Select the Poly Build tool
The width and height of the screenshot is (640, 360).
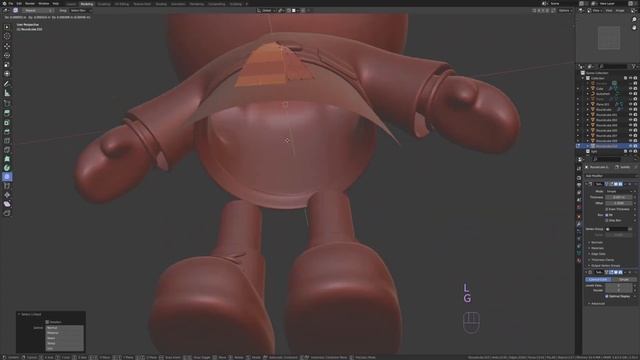(7, 159)
